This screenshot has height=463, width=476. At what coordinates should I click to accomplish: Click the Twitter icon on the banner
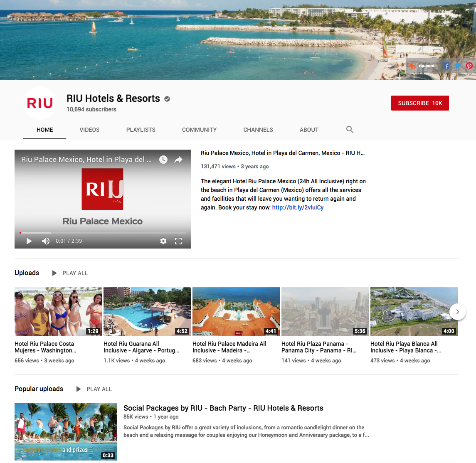click(458, 66)
